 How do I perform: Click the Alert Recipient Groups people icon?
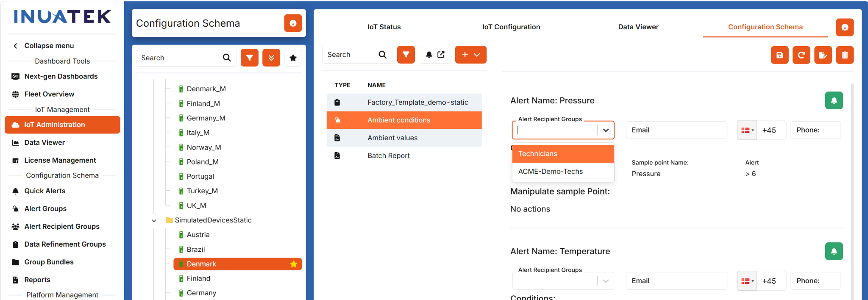(16, 226)
